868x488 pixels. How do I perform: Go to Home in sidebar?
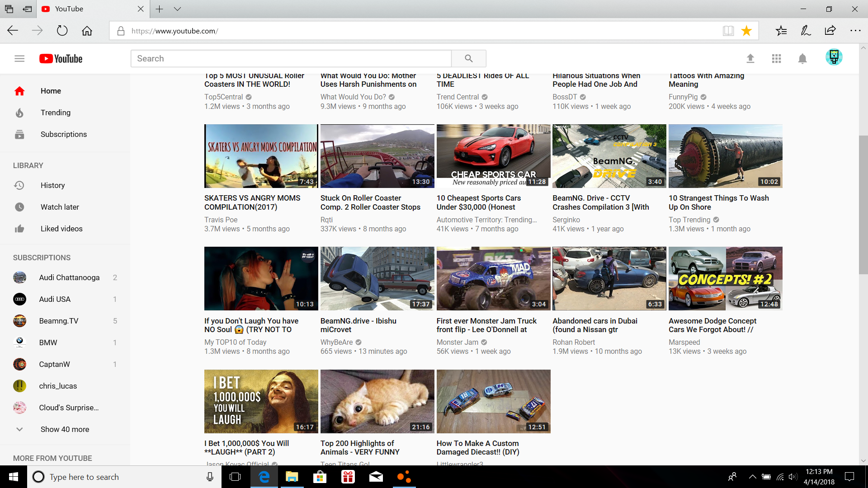pos(65,91)
